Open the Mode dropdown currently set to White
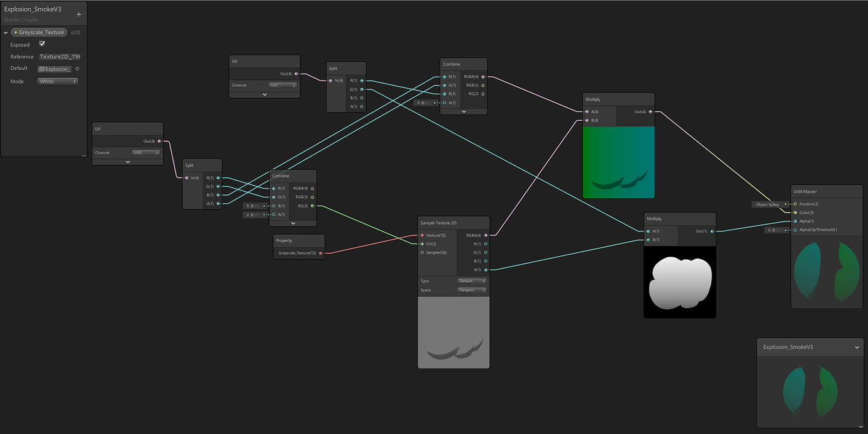This screenshot has width=868, height=434. [57, 81]
